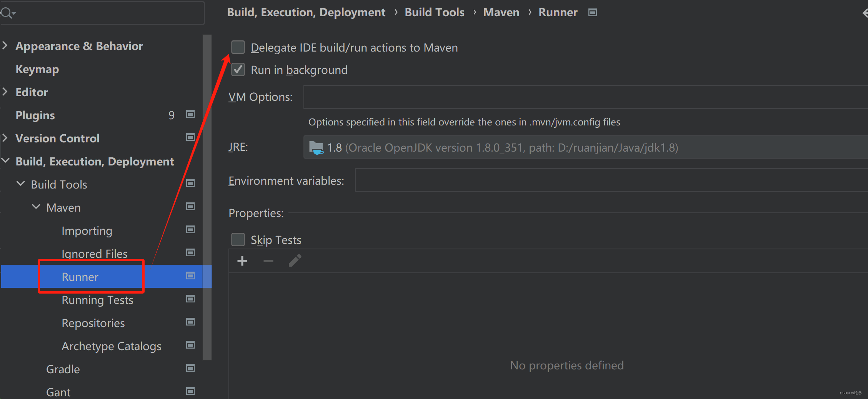Click the Environment variables field
Screen dimensions: 868x399
tap(611, 180)
